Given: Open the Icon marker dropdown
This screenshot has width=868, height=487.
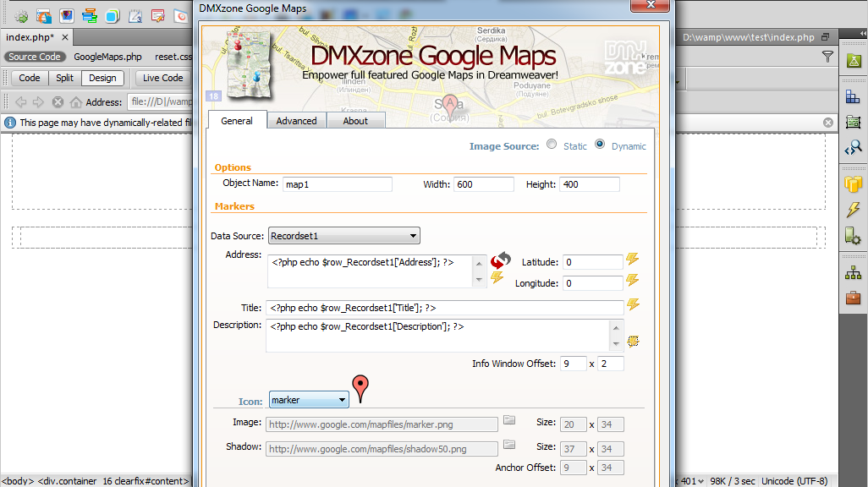Looking at the screenshot, I should click(x=309, y=400).
